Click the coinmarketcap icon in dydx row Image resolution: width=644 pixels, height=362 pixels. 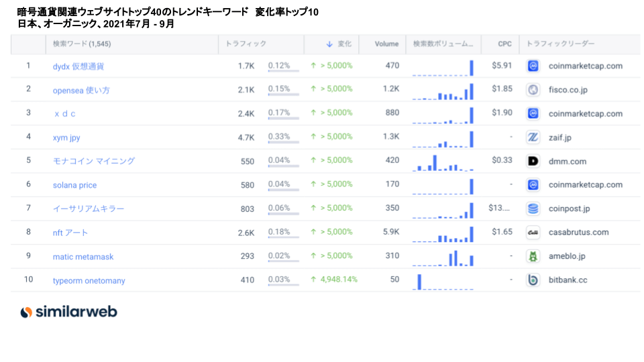click(533, 66)
